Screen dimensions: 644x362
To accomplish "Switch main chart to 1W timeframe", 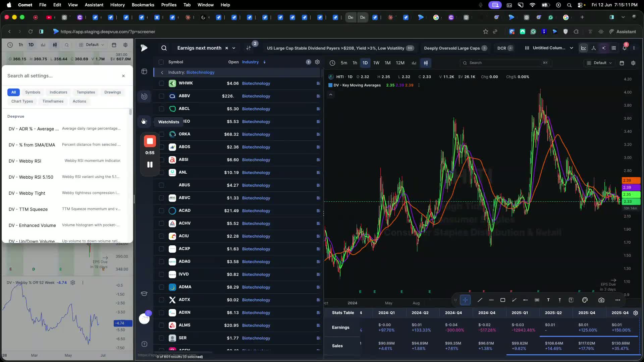I will 376,63.
